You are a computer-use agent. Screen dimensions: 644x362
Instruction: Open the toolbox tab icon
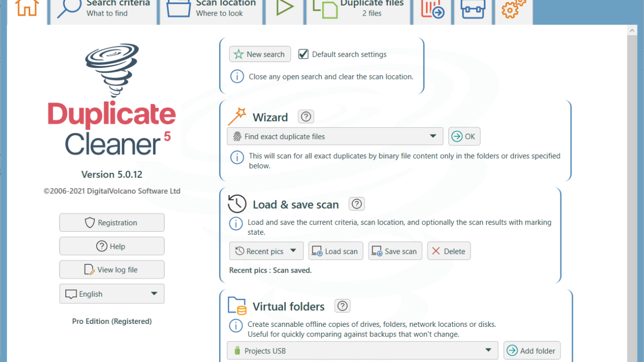pos(473,9)
